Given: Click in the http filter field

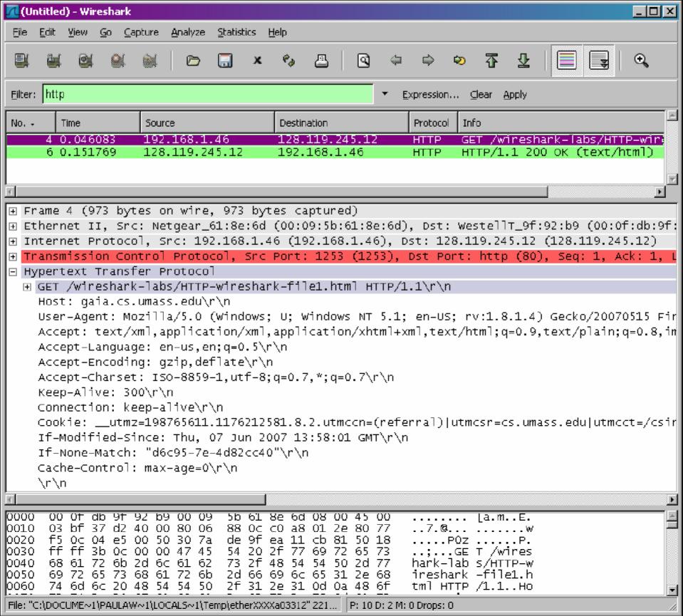Looking at the screenshot, I should pos(208,94).
